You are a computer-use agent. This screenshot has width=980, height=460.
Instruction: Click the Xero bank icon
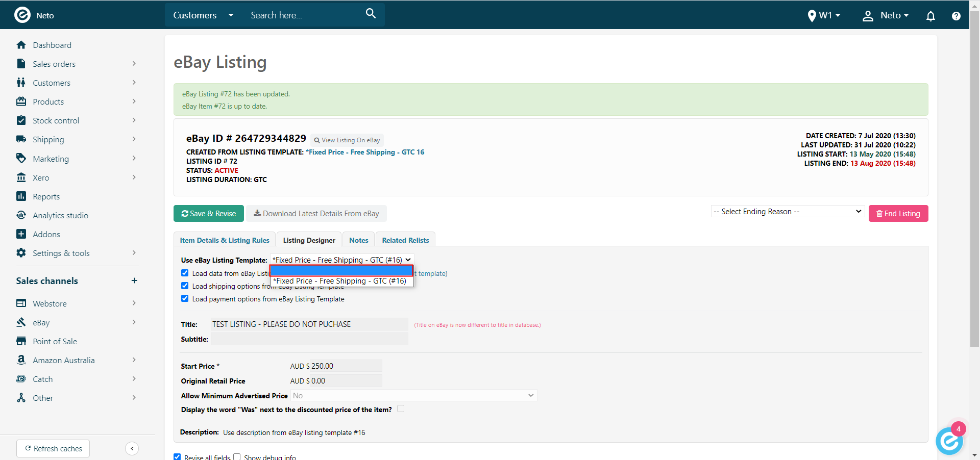21,177
